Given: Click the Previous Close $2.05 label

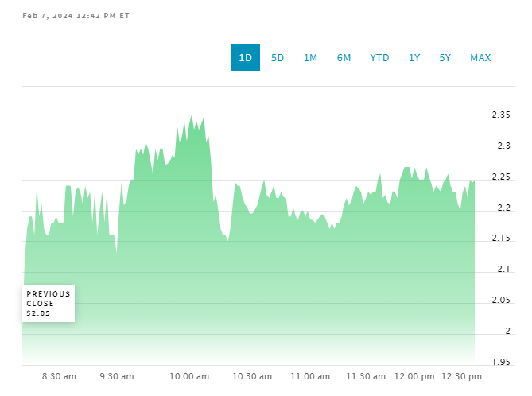Looking at the screenshot, I should coord(49,304).
